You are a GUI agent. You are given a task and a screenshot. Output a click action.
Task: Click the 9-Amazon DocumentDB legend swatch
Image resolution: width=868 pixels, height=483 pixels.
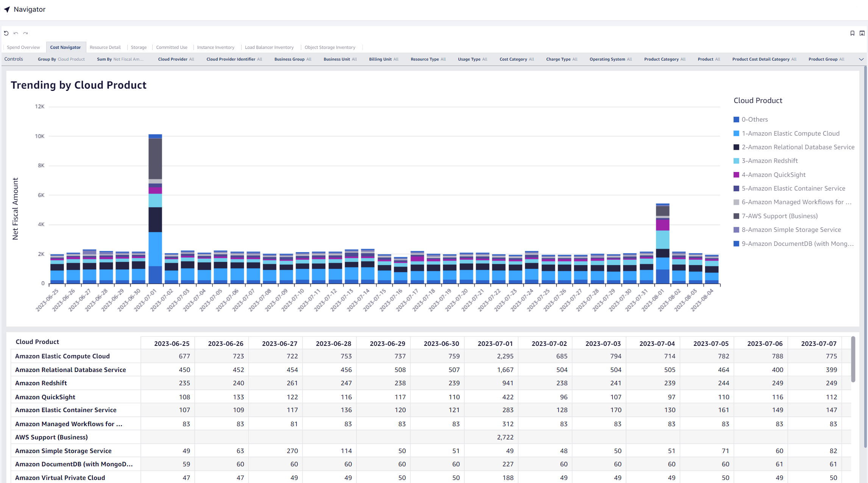(x=736, y=244)
